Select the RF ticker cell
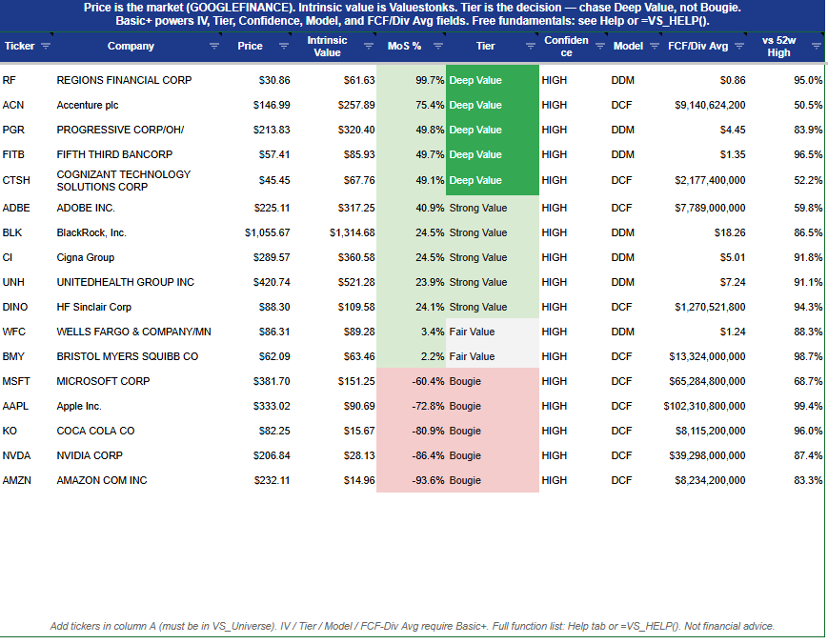Image resolution: width=828 pixels, height=644 pixels. [x=27, y=80]
